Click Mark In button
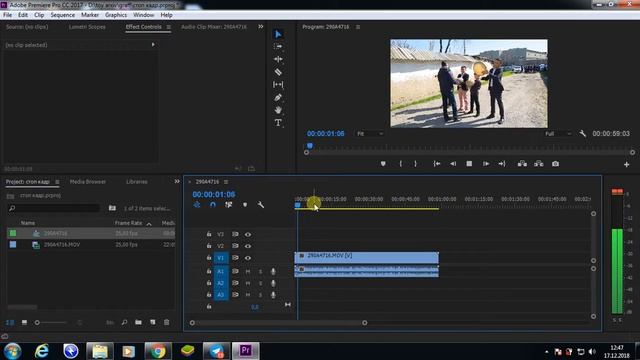Screen dimensions: 640x360 [400, 164]
